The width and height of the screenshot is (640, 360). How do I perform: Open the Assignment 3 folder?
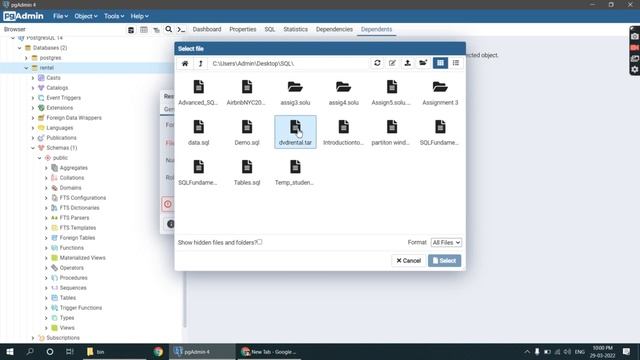440,92
